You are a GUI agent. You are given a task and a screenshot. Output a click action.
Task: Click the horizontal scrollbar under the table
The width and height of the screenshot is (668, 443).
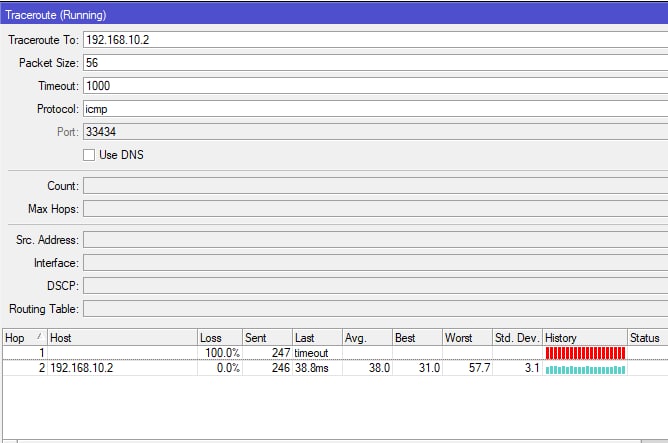coord(329,441)
